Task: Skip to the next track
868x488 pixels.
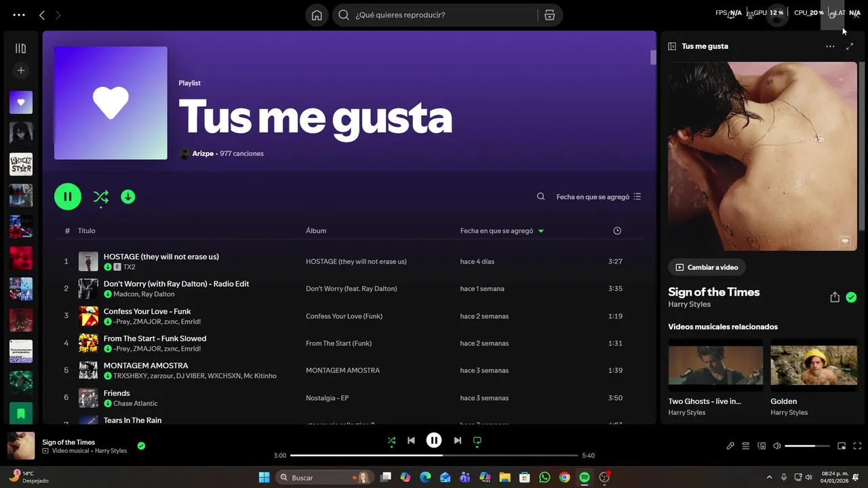Action: tap(457, 441)
